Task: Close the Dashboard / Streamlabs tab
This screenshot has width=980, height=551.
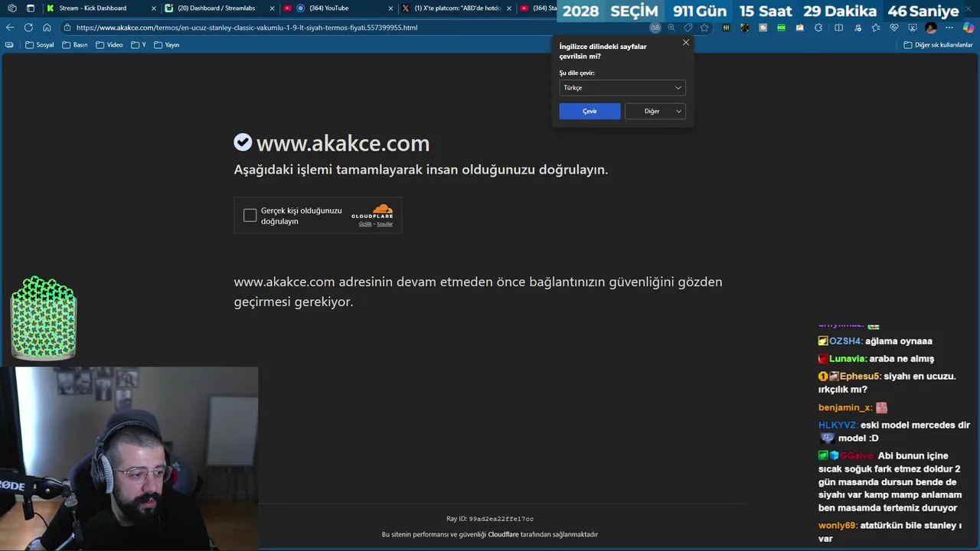Action: tap(272, 8)
